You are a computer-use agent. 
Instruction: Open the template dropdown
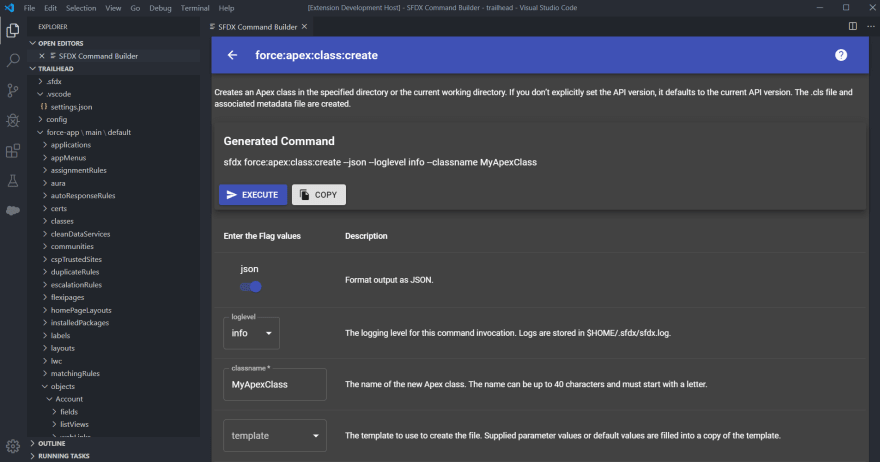(275, 436)
